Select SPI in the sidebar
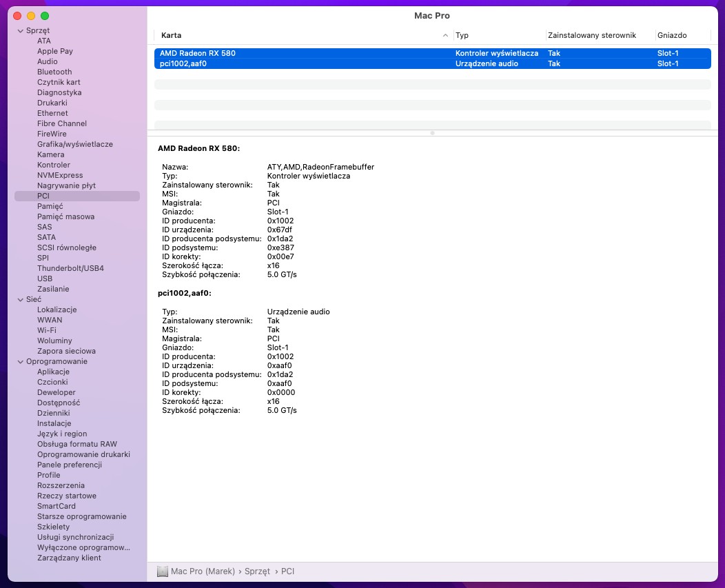 [x=43, y=258]
